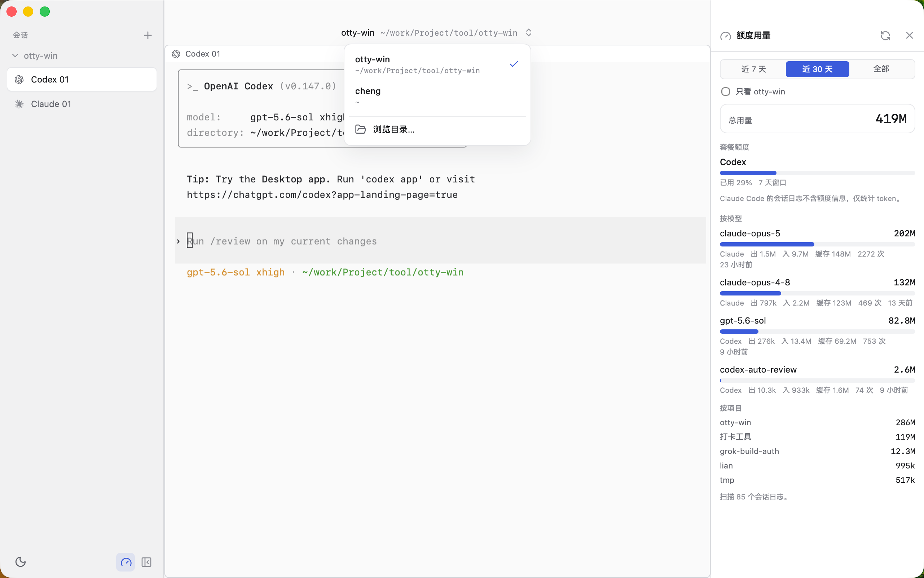The image size is (924, 578).
Task: Select the gpt-5.6-sol model name
Action: coord(743,320)
